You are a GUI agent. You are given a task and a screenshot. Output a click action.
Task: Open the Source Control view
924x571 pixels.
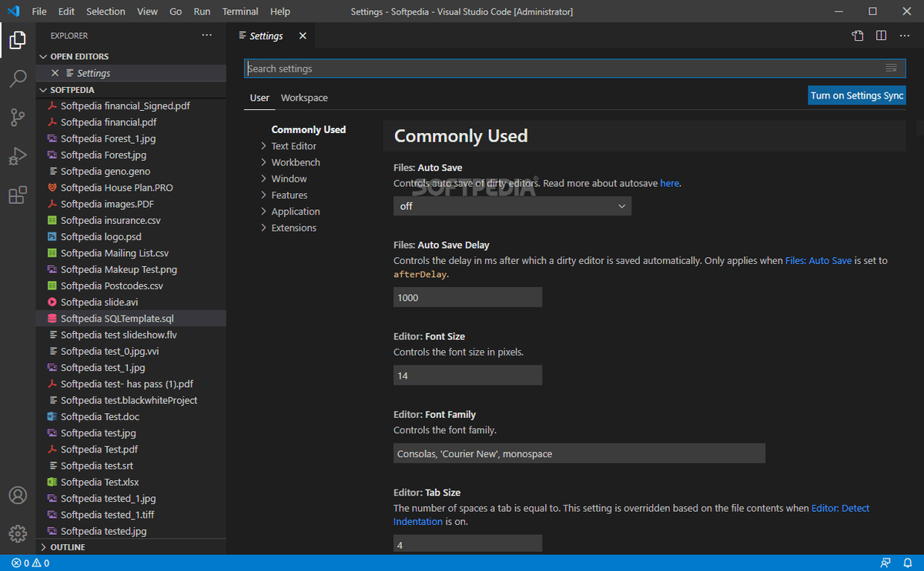pyautogui.click(x=18, y=117)
